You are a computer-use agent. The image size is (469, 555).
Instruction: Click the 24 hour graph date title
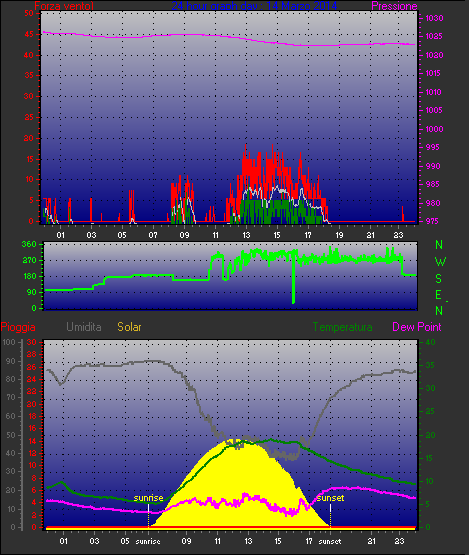[254, 6]
